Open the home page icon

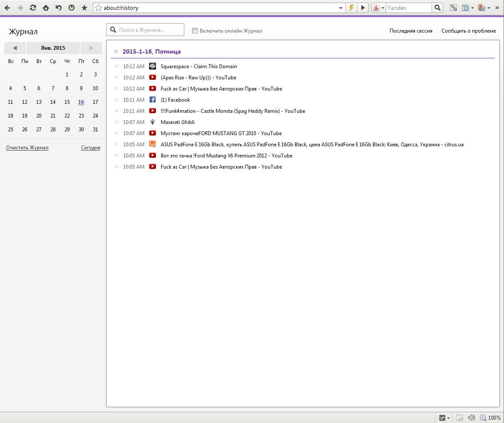click(x=45, y=8)
